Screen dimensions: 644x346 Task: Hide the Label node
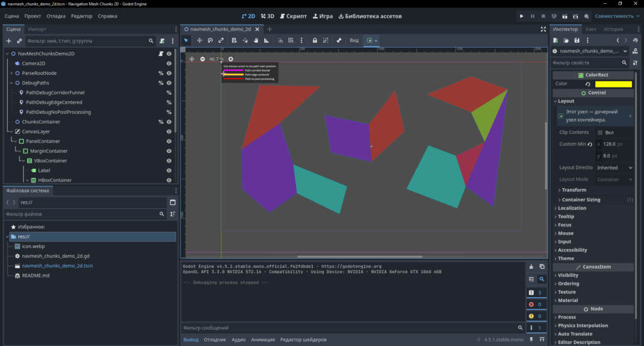(169, 170)
